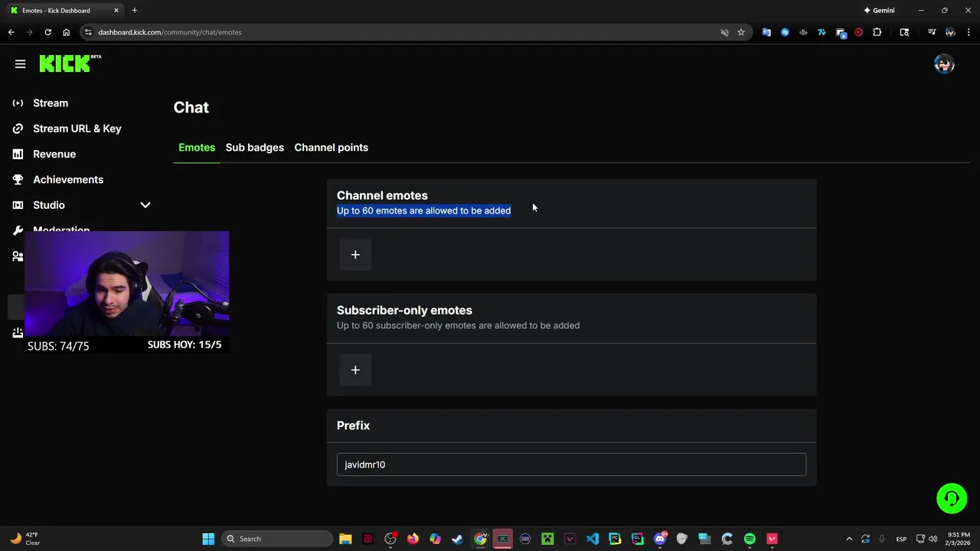Open Discord from the taskbar

[x=660, y=539]
